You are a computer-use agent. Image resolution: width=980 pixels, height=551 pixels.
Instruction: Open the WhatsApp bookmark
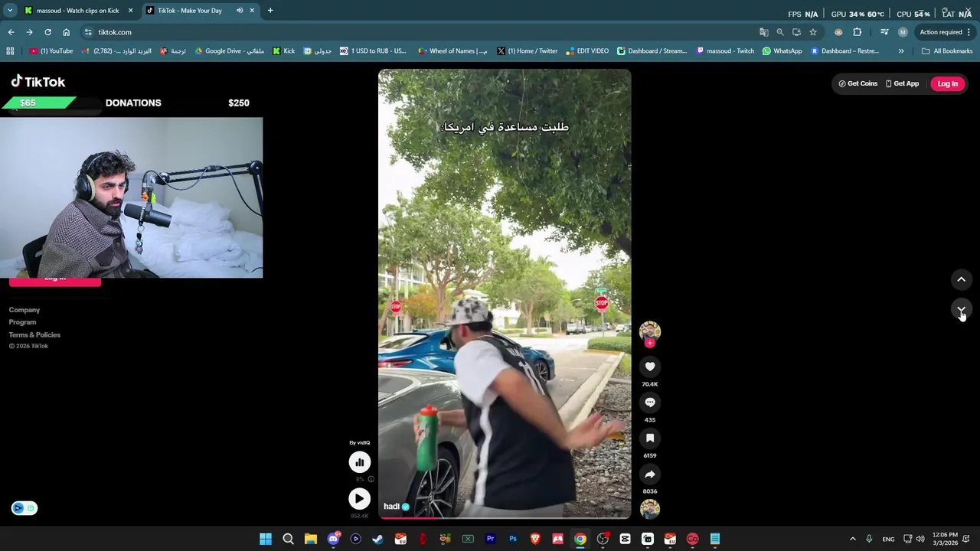tap(782, 51)
